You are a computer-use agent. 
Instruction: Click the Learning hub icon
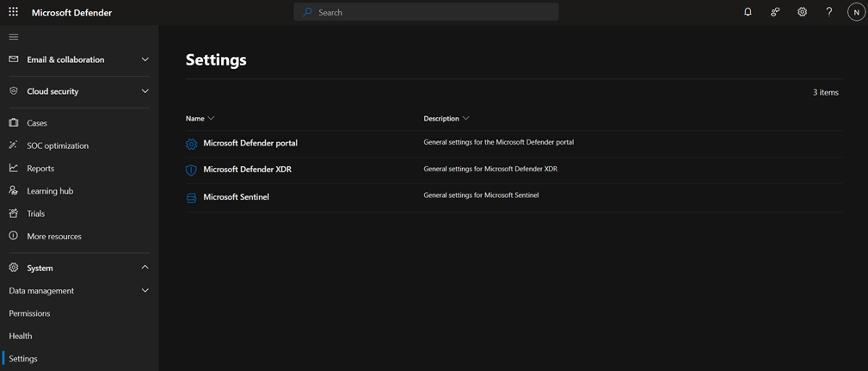click(x=14, y=191)
